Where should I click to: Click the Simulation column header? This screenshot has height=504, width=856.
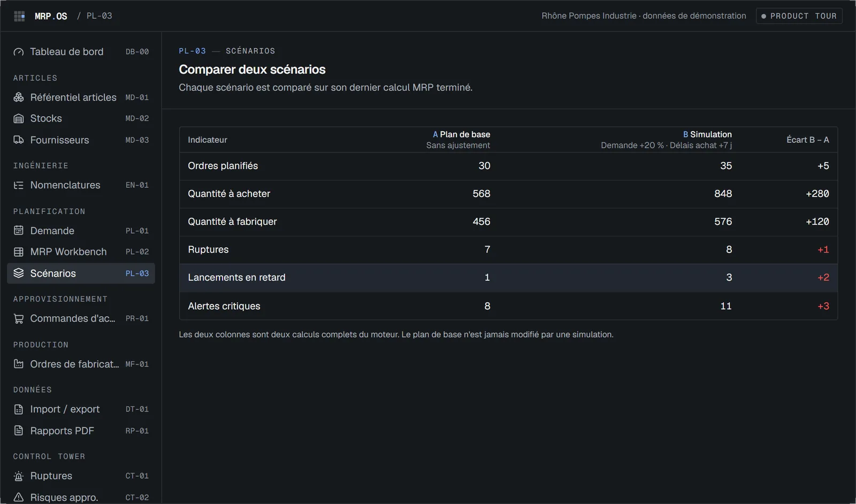click(707, 134)
